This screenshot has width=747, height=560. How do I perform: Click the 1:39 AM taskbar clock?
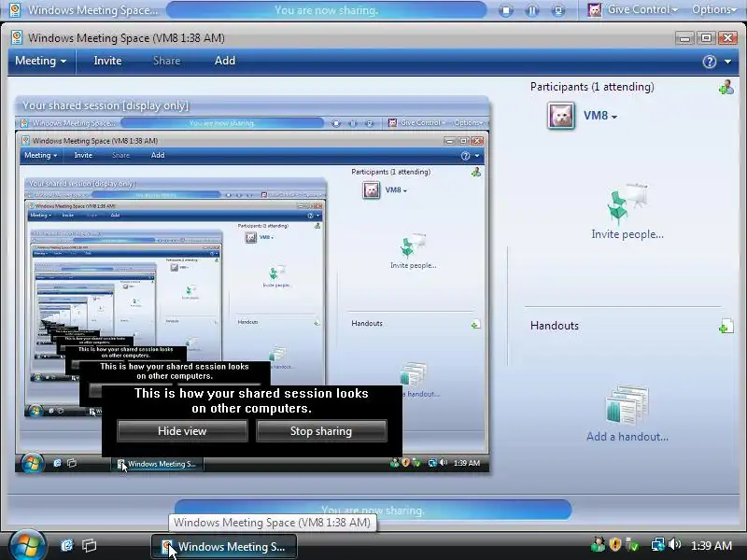point(712,546)
